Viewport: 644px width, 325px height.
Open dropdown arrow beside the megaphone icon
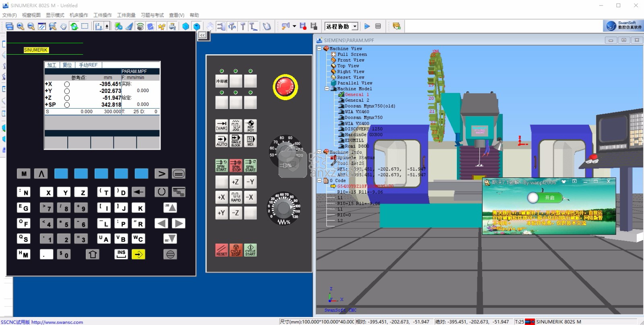(x=295, y=26)
